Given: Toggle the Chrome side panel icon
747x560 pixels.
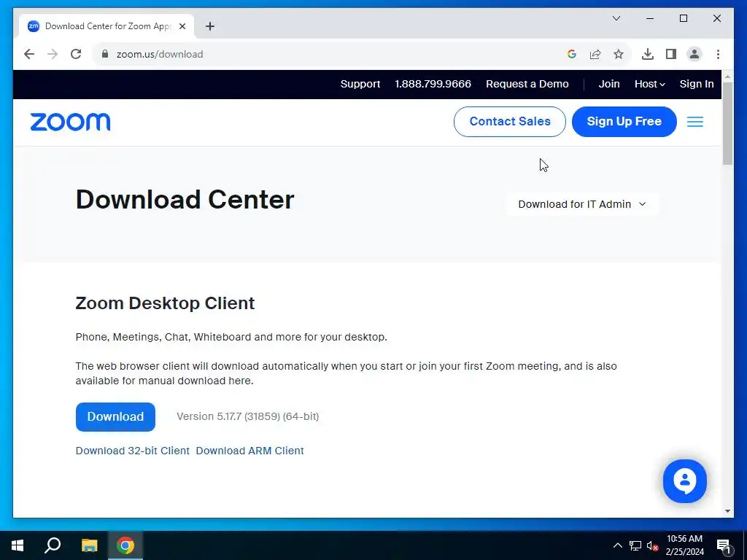Looking at the screenshot, I should point(671,54).
